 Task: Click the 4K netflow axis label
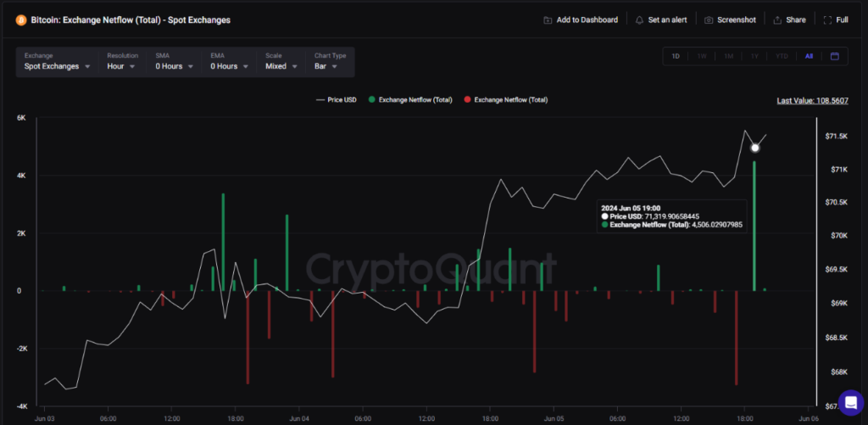point(20,176)
